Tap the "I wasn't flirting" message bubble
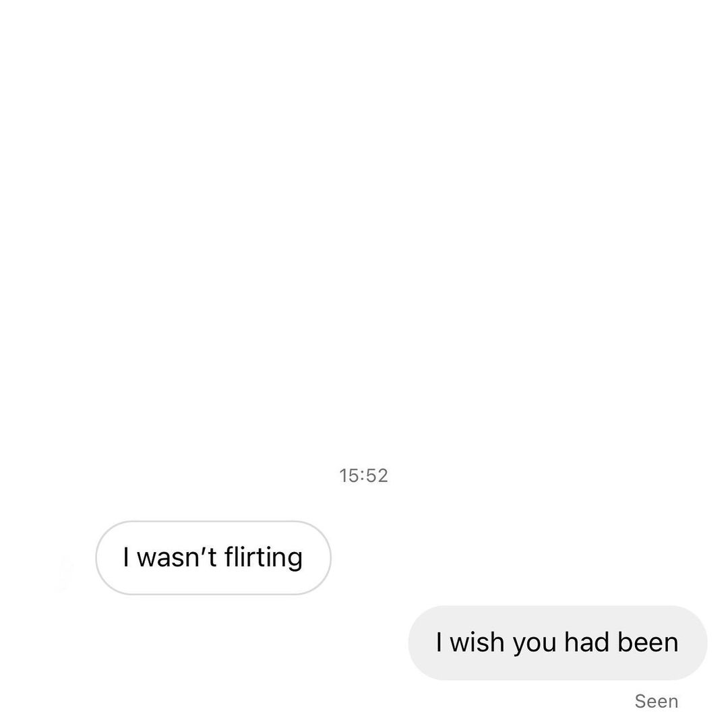This screenshot has width=728, height=728. [213, 557]
